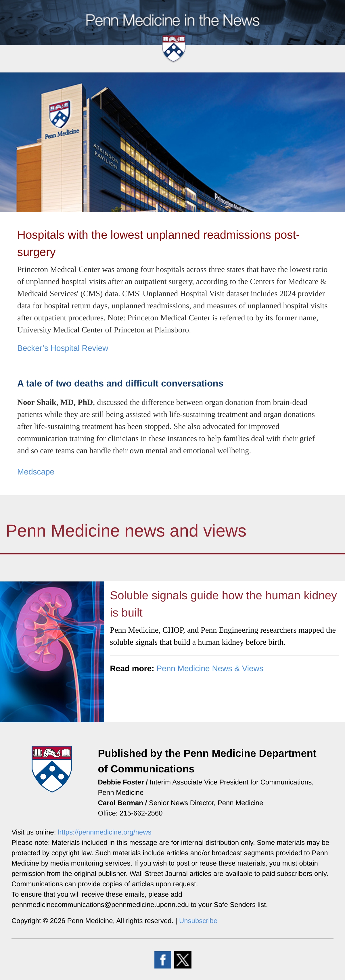This screenshot has width=345, height=980.
Task: Click the Princeton Medical Center building photo
Action: [172, 142]
